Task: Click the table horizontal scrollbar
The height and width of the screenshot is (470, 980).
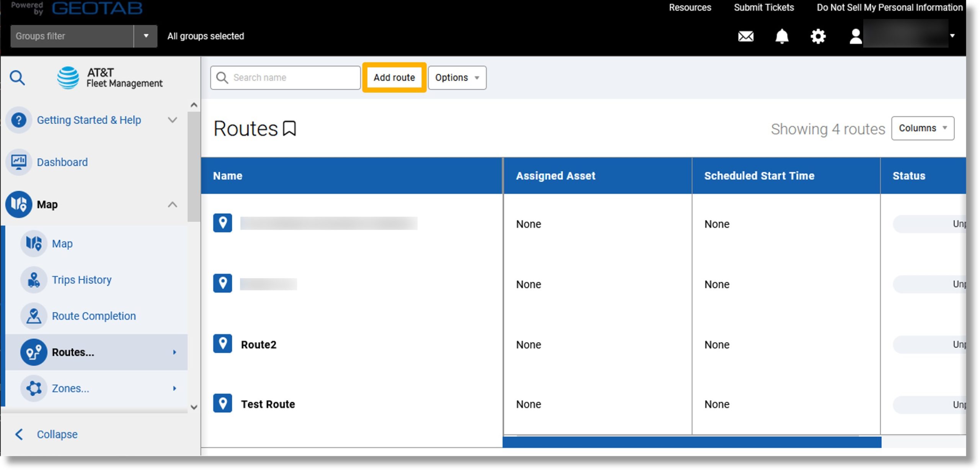Action: [x=692, y=442]
